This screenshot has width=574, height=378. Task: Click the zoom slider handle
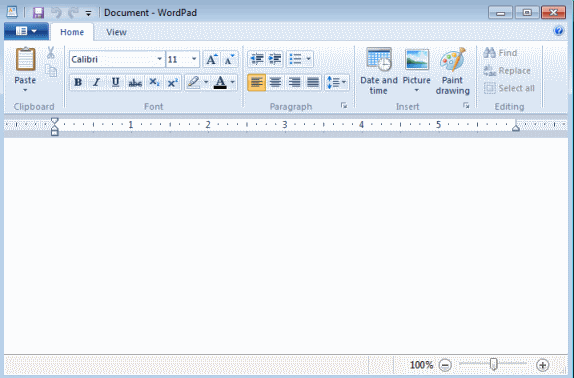(493, 364)
